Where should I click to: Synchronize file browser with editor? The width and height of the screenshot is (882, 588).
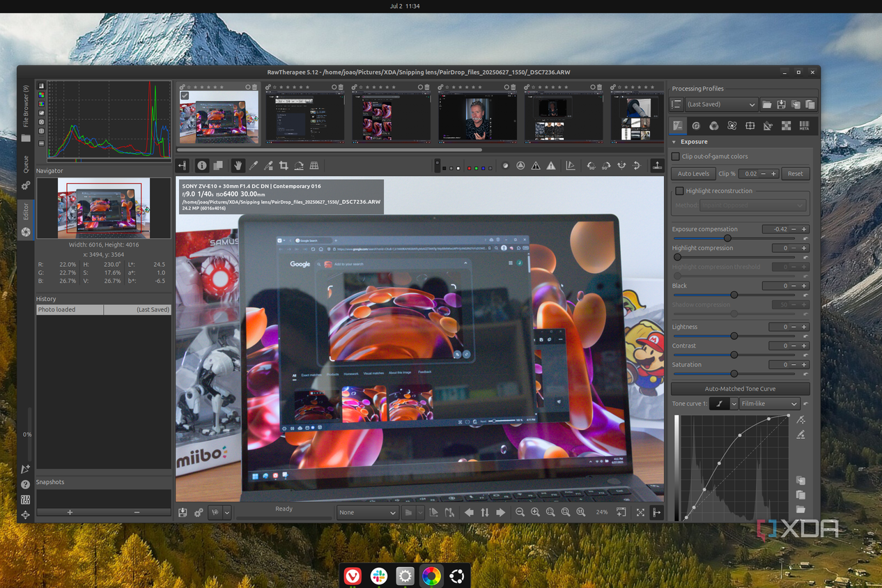(x=485, y=512)
